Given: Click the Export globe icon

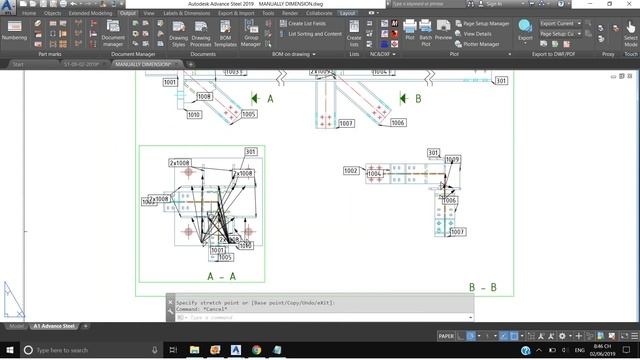Looking at the screenshot, I should tap(525, 26).
